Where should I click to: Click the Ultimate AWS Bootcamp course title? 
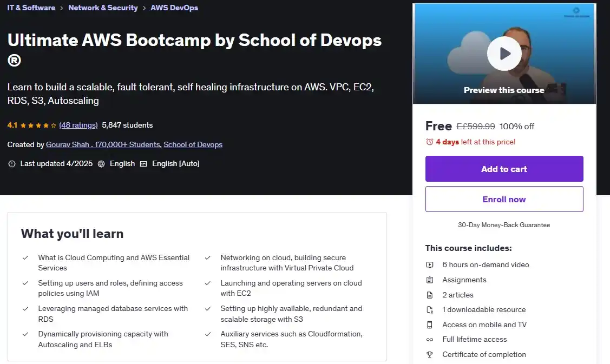[194, 50]
